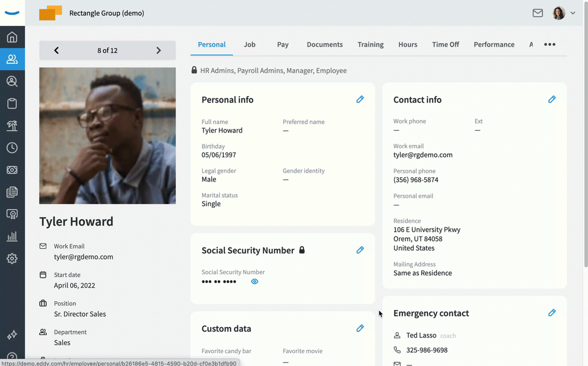This screenshot has width=588, height=366.
Task: Edit Contact info with pencil icon
Action: pyautogui.click(x=552, y=99)
